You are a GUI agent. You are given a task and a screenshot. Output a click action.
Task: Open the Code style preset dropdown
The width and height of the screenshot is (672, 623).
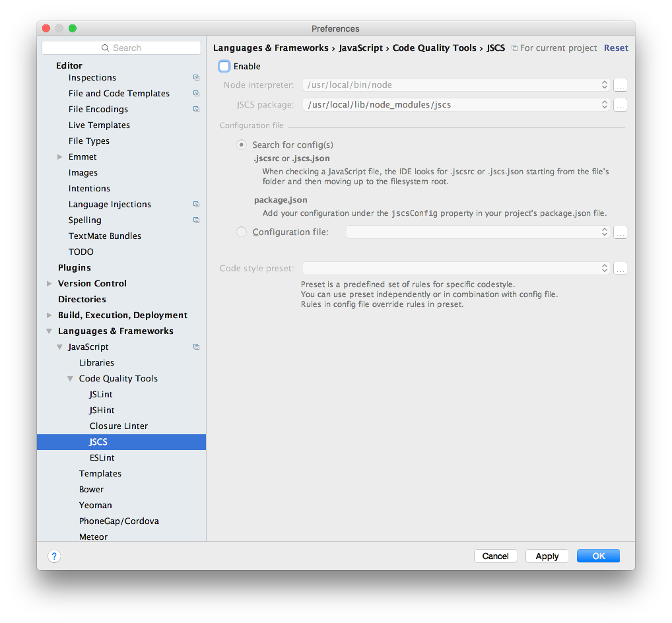click(x=455, y=269)
